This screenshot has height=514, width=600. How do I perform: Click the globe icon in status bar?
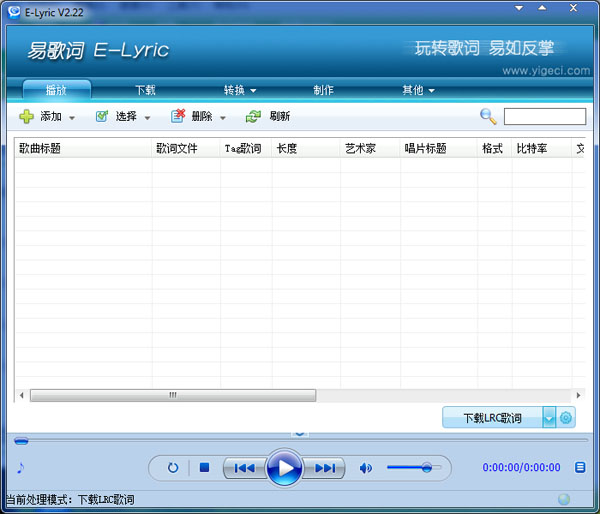564,499
